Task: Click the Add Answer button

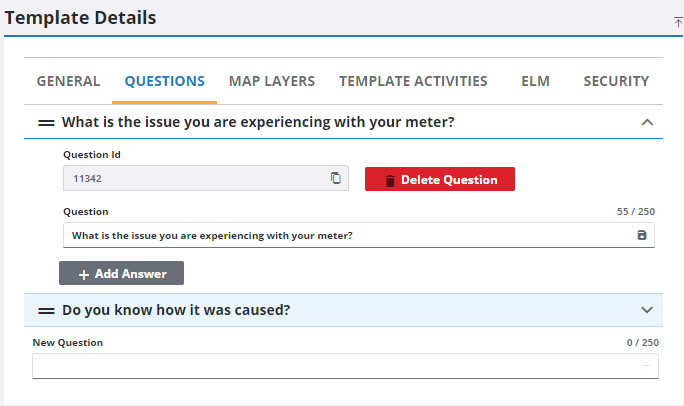Action: 121,273
